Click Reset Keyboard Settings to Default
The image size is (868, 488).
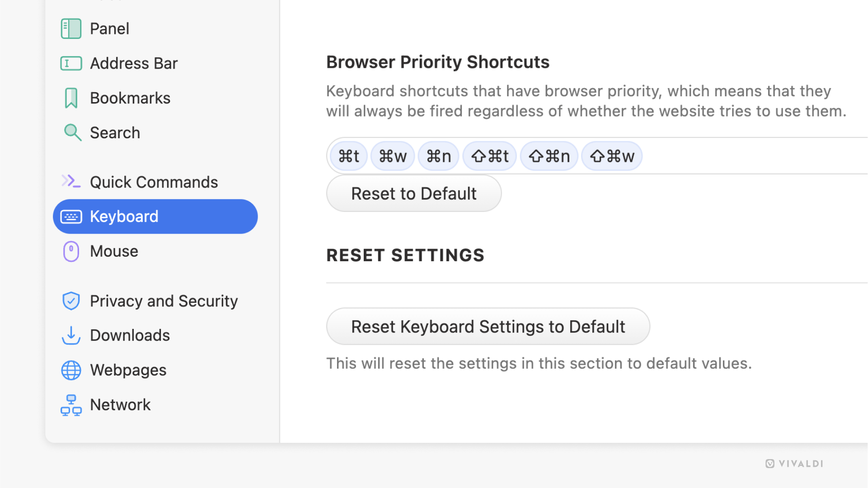tap(488, 326)
